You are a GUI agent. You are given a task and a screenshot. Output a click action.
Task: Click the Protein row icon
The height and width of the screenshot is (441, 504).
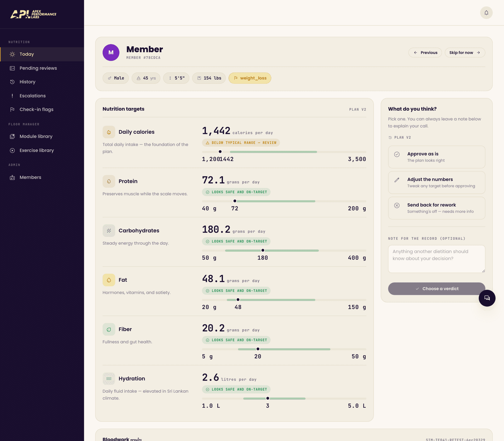[x=109, y=181]
